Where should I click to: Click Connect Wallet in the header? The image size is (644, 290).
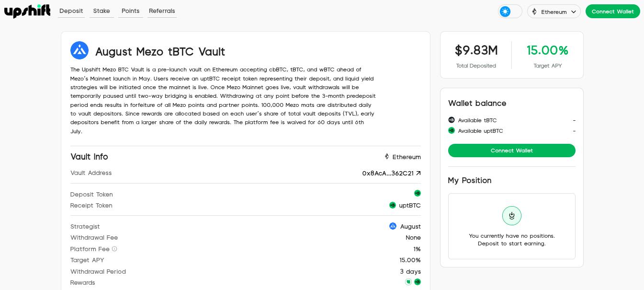coord(612,12)
